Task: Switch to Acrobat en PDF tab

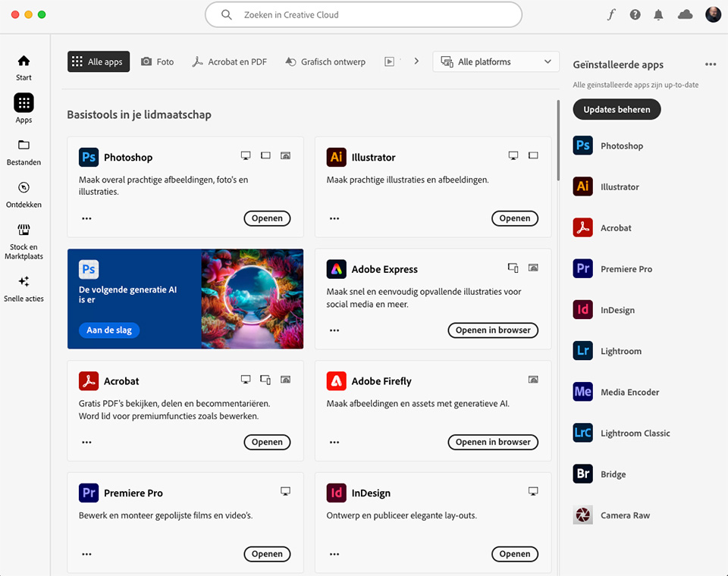Action: 229,61
